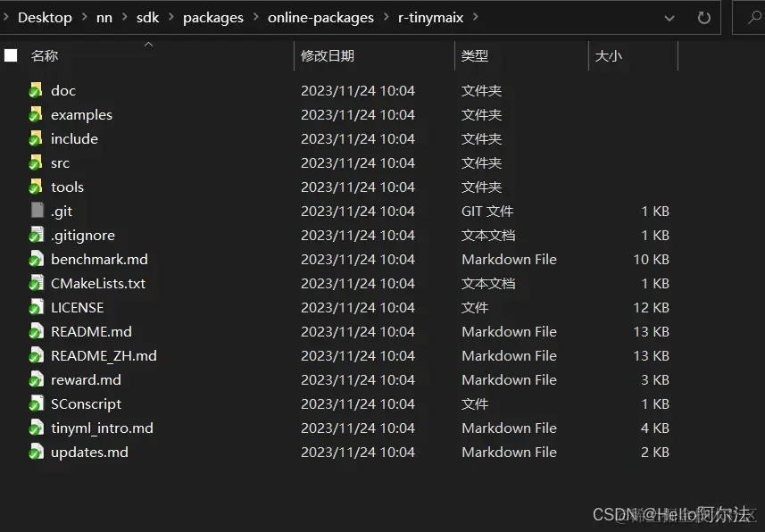This screenshot has height=532, width=765.
Task: Click the examples folder icon
Action: point(36,114)
